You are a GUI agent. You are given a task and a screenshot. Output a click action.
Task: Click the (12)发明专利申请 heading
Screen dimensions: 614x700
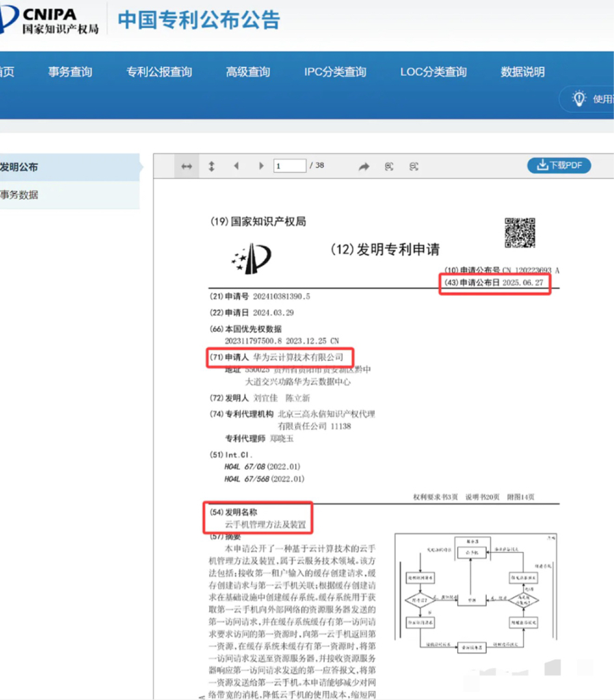point(385,249)
